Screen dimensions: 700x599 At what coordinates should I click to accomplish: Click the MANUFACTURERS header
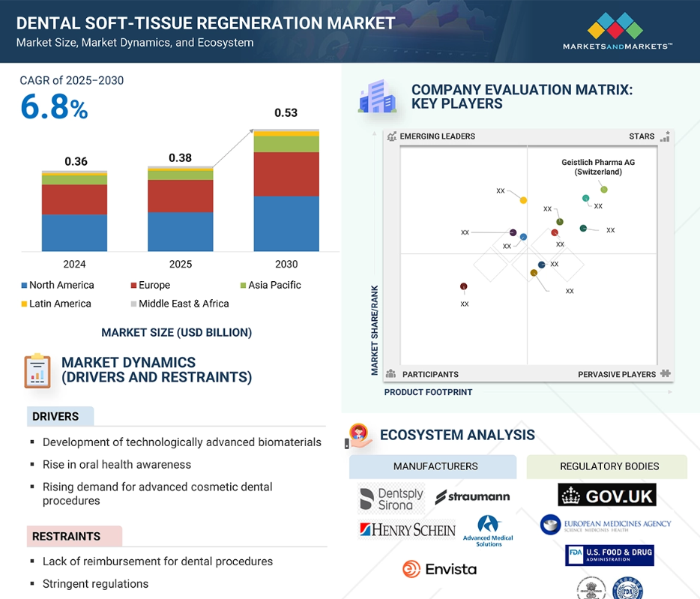pyautogui.click(x=433, y=466)
